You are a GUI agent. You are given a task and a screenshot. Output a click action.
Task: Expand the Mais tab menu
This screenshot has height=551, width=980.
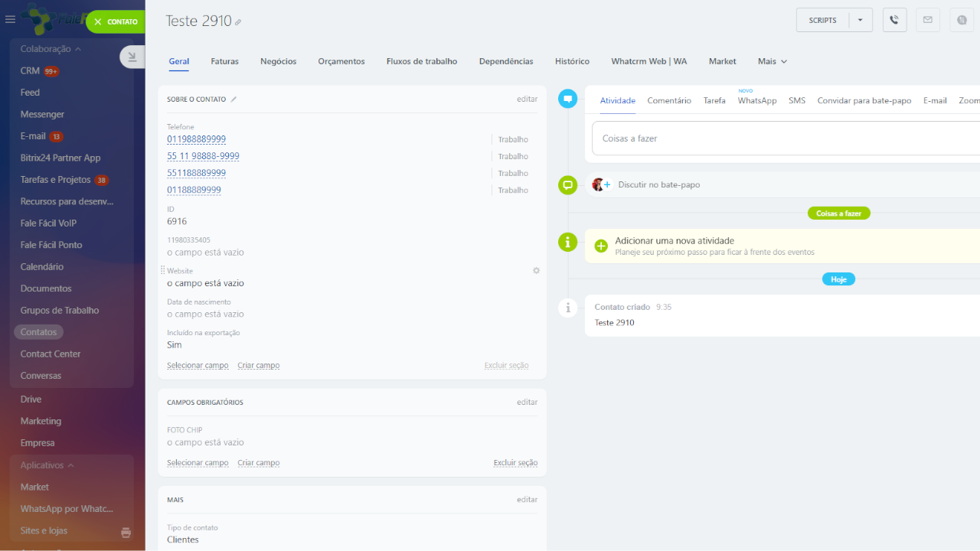[773, 61]
